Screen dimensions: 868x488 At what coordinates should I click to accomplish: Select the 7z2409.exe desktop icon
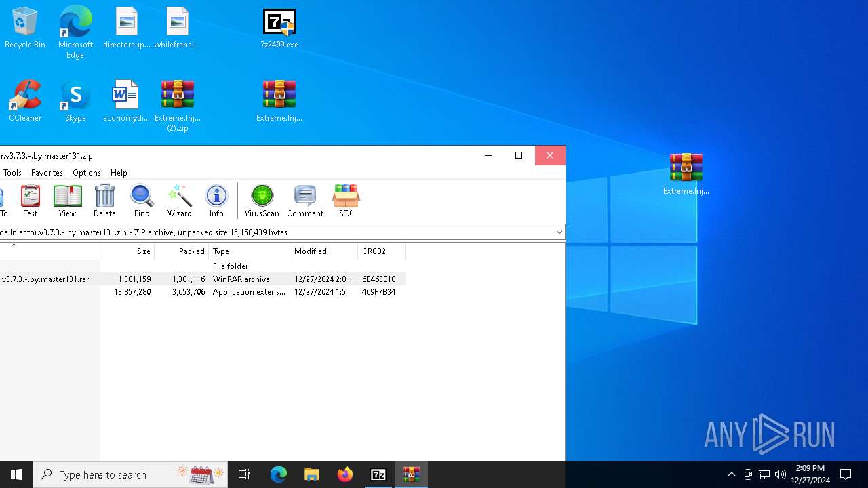279,28
